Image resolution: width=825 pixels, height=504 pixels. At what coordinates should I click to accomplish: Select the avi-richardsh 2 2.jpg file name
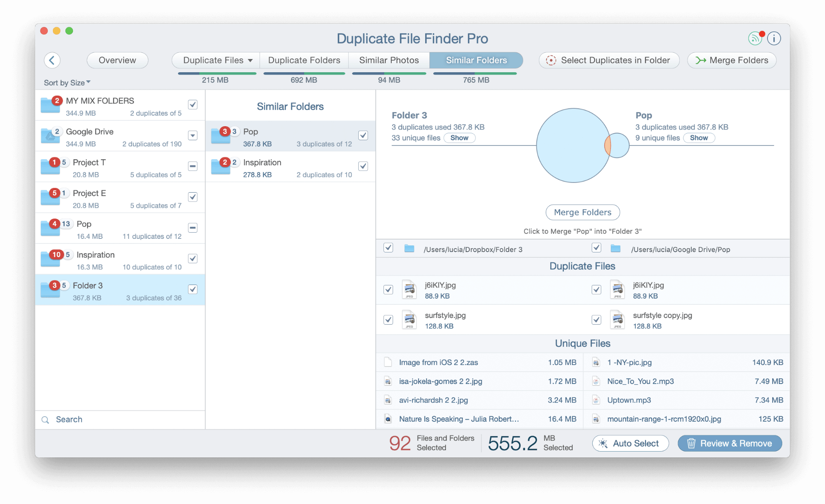(x=433, y=400)
